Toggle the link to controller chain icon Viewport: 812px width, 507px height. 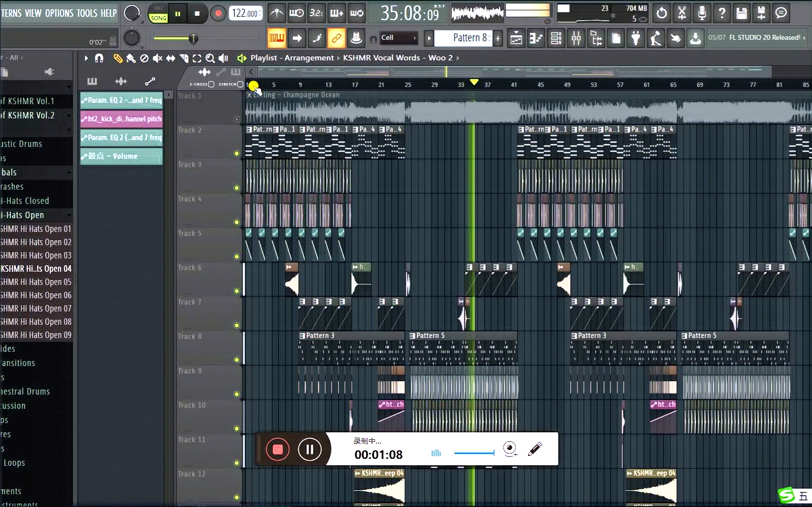pos(336,38)
